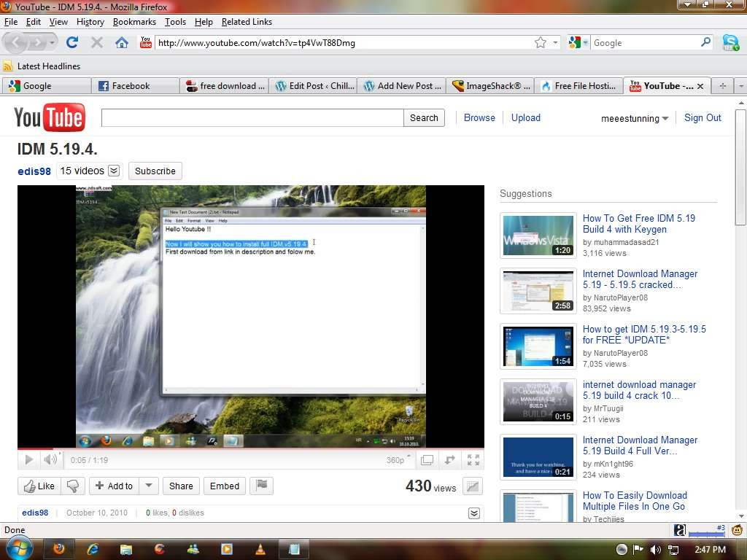Viewport: 747px width, 560px height.
Task: Toggle the video player large size icon
Action: 427,460
